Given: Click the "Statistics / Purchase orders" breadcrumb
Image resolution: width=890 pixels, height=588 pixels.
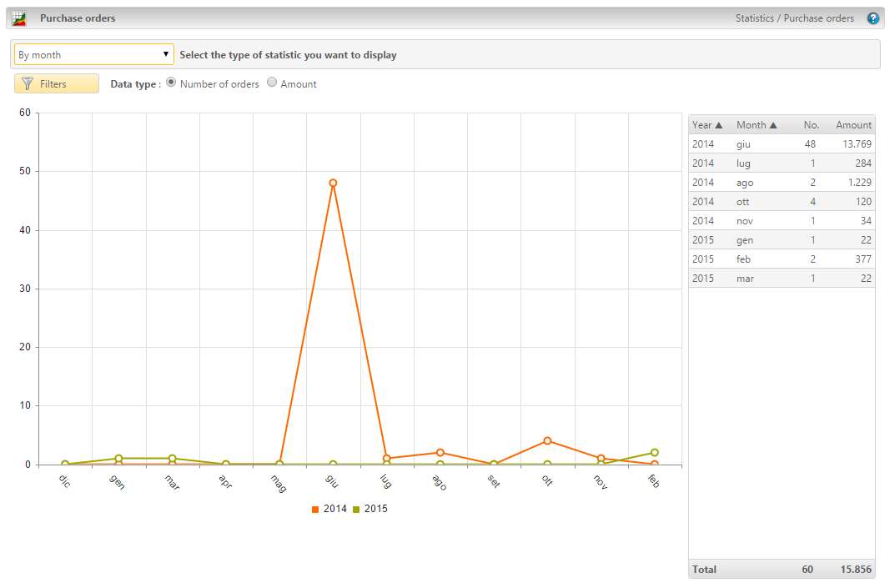Looking at the screenshot, I should [x=795, y=18].
